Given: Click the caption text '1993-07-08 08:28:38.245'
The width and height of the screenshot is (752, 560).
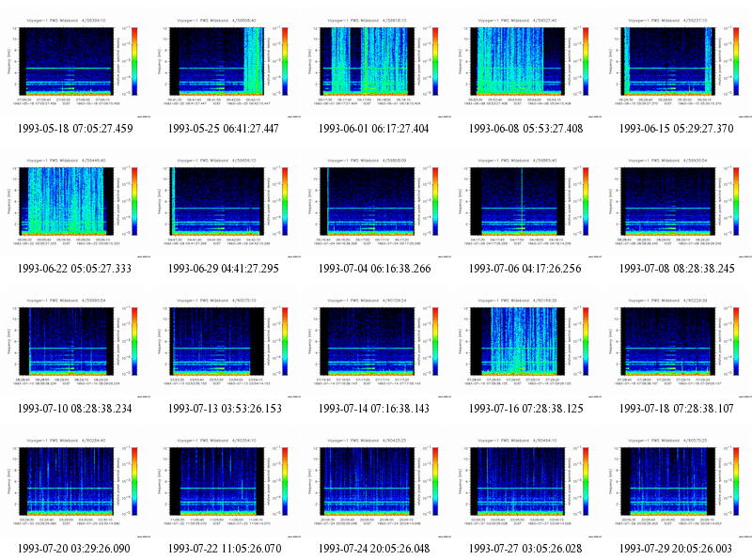Looking at the screenshot, I should 677,269.
